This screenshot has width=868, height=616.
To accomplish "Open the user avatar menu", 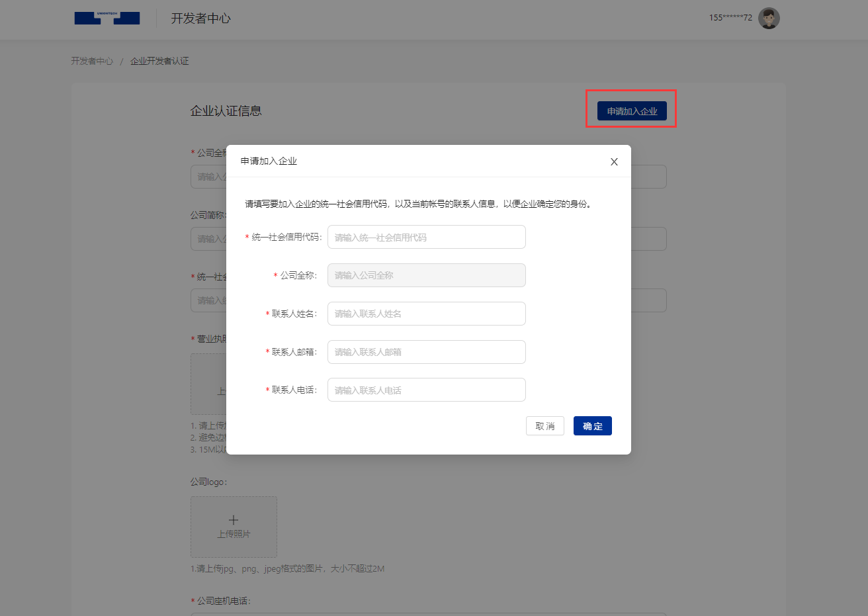I will [769, 18].
